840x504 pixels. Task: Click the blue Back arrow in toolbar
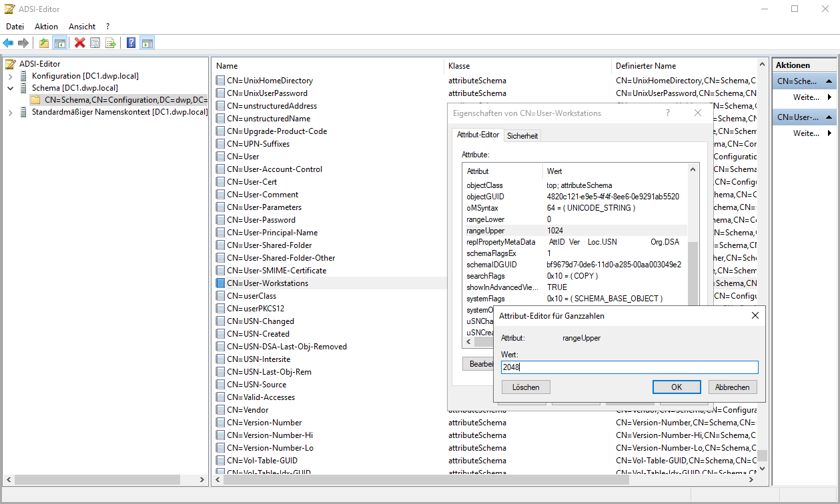click(x=8, y=43)
